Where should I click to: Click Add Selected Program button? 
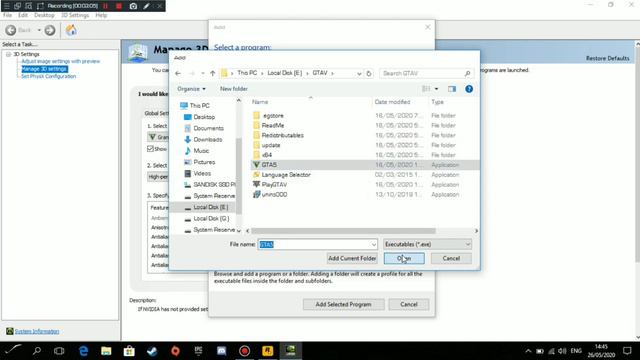pyautogui.click(x=343, y=304)
